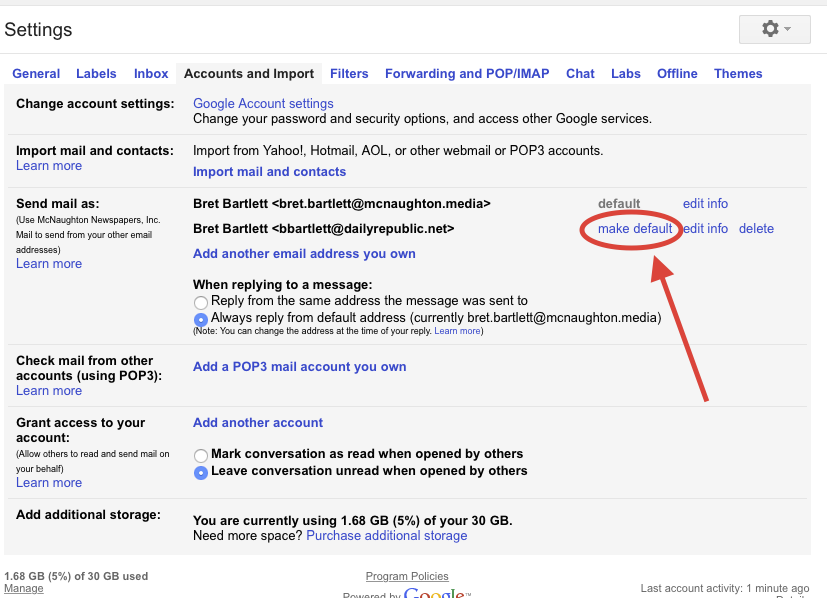Select Always reply from default address
Viewport: 827px width, 598px height.
click(x=201, y=319)
